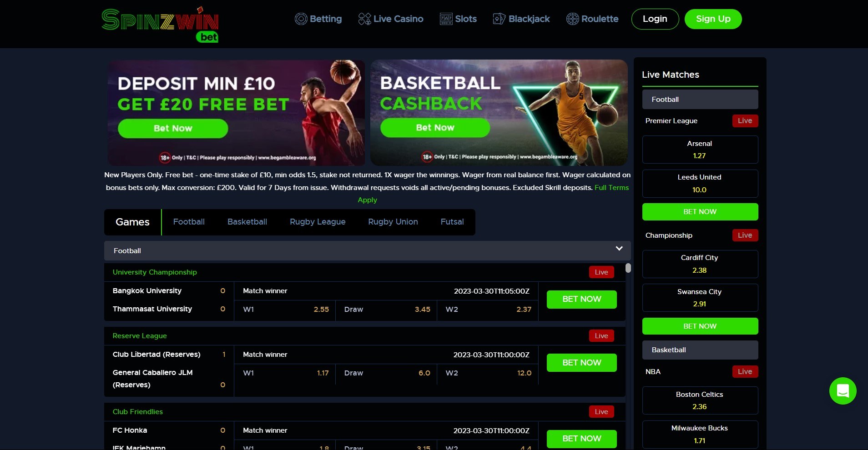Viewport: 868px width, 450px height.
Task: Switch to the Basketball tab
Action: 247,222
